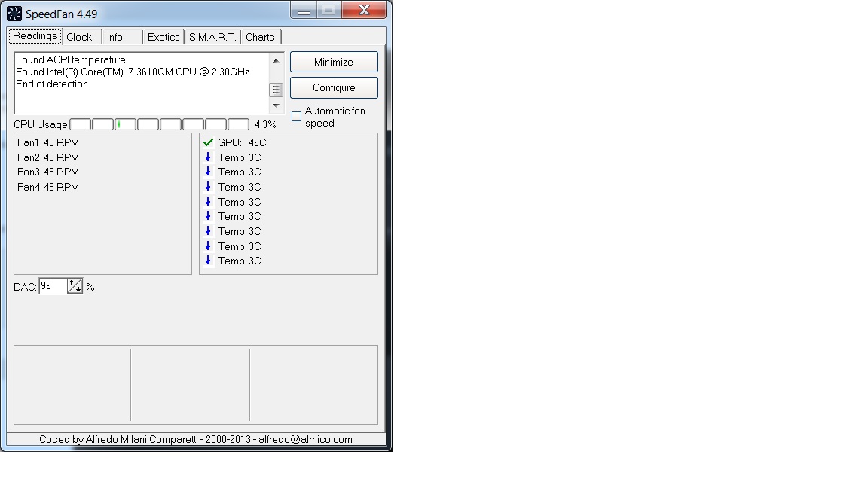Switch to the Exotics tab
Screen dimensions: 868x488
coord(164,37)
